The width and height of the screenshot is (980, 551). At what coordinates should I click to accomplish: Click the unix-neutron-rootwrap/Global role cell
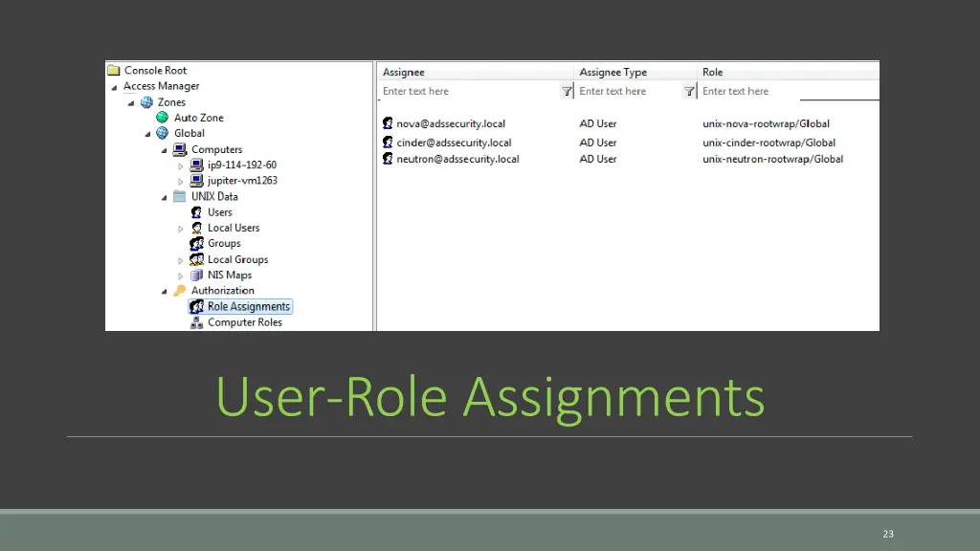772,159
